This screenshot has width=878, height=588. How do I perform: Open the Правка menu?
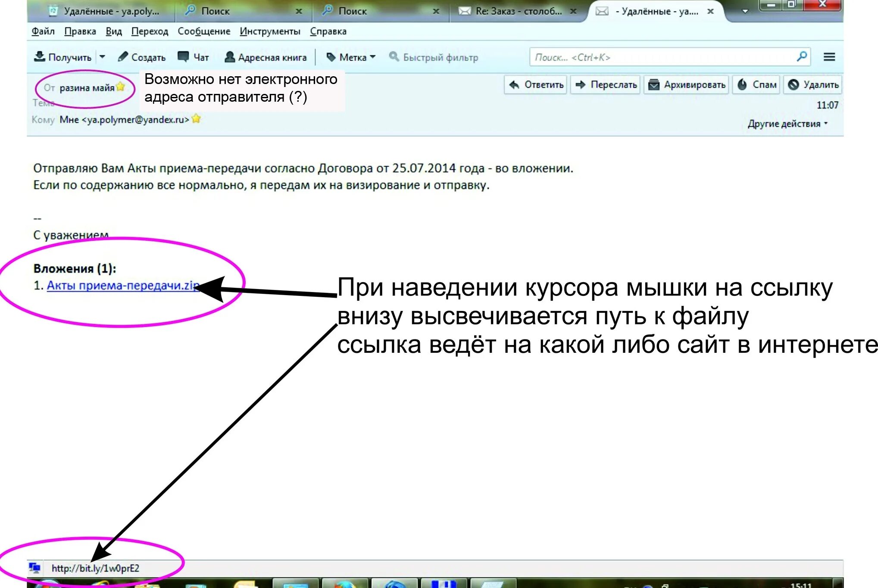(x=80, y=31)
